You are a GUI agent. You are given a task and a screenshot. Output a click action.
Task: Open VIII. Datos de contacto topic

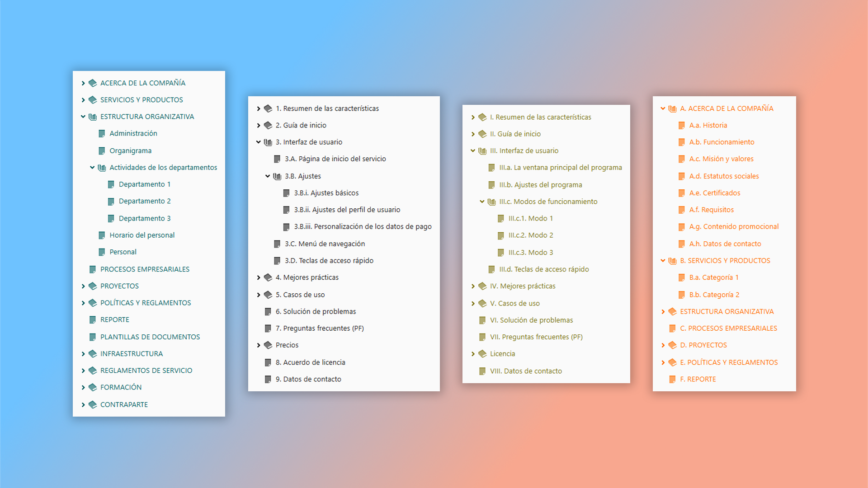526,371
